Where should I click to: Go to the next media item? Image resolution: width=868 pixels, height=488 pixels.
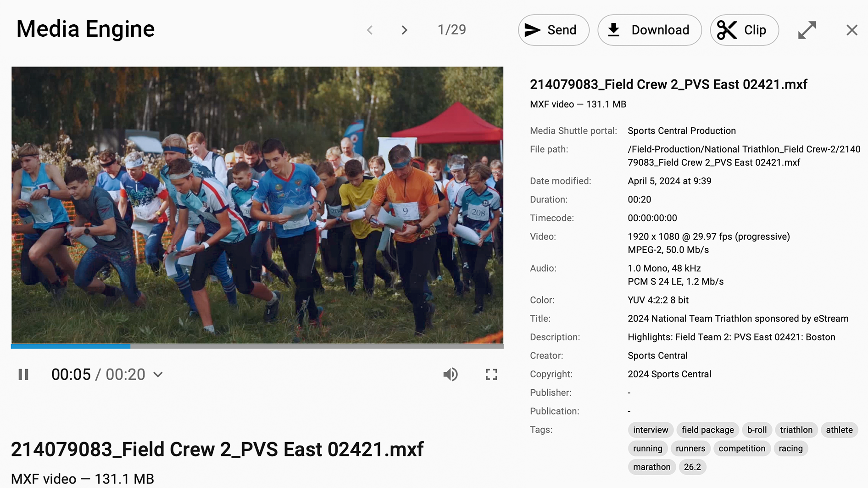click(404, 30)
